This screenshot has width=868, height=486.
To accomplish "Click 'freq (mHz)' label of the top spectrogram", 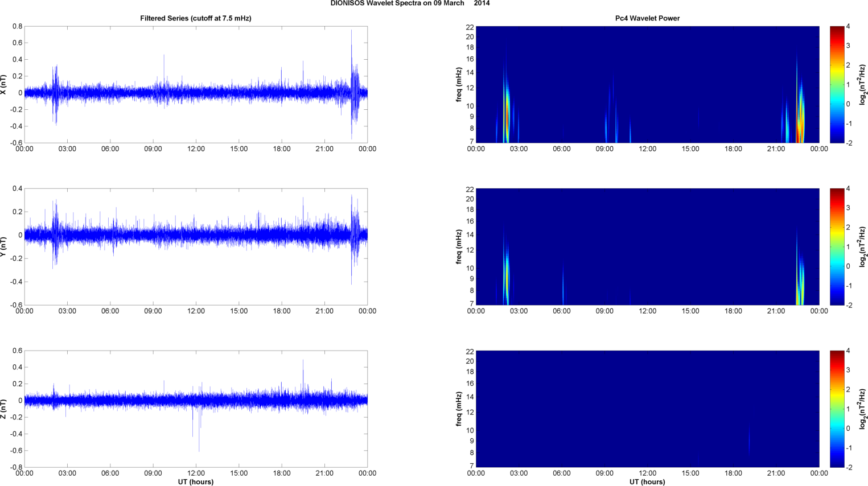I will (x=459, y=84).
